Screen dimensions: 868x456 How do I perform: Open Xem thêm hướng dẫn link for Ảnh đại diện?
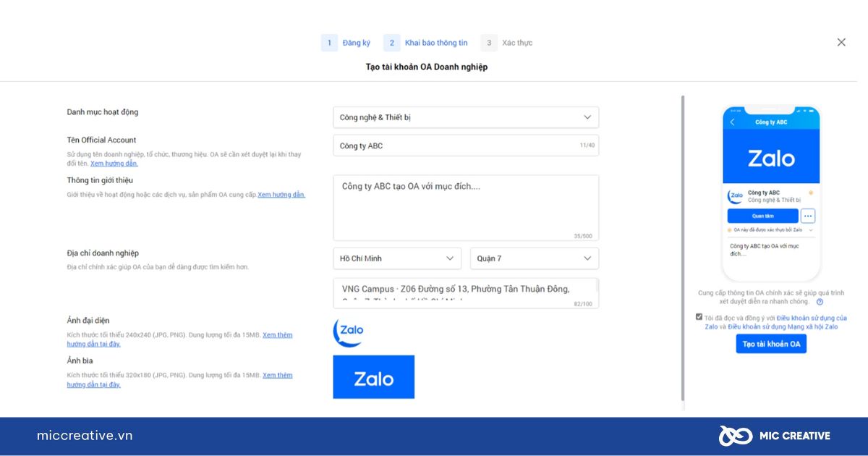(179, 339)
